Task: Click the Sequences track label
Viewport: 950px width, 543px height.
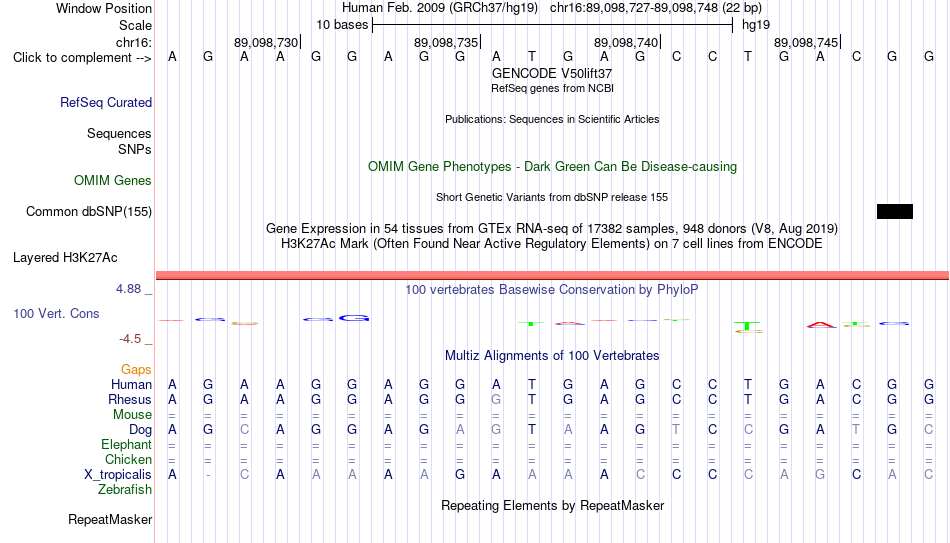Action: [119, 133]
